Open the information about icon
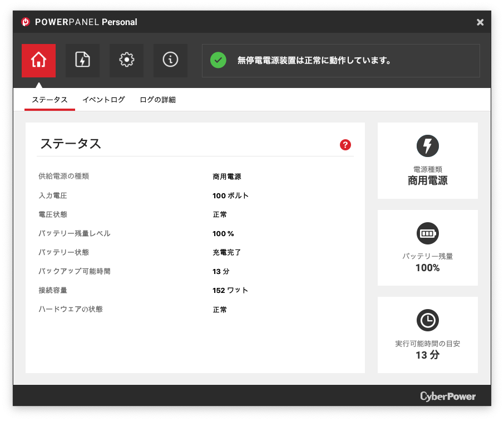 point(170,60)
